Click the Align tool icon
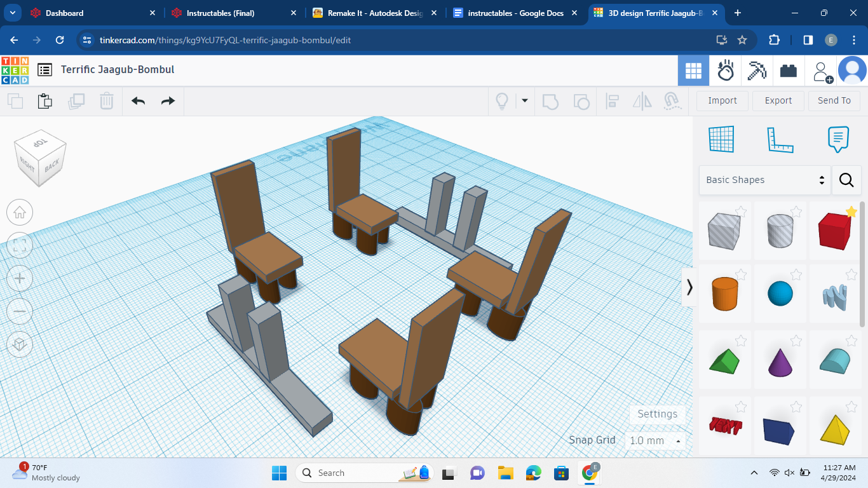This screenshot has width=868, height=488. (613, 101)
